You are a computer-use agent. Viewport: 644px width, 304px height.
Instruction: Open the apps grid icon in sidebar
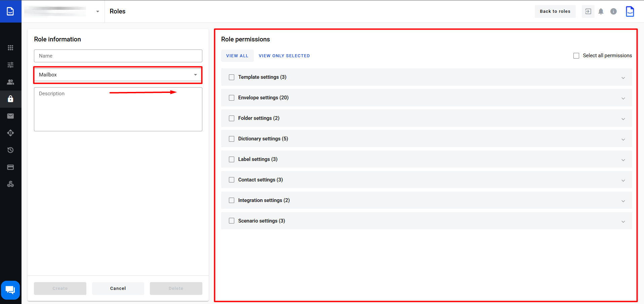[10, 48]
